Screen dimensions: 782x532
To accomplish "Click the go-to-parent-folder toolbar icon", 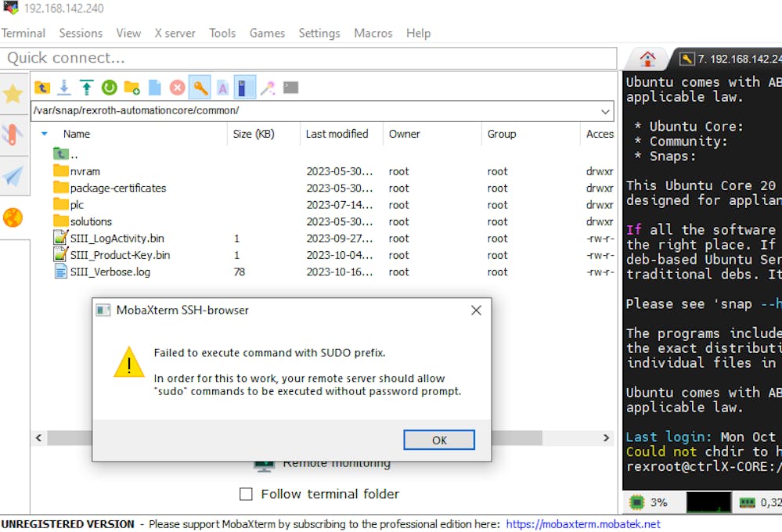I will (x=42, y=88).
